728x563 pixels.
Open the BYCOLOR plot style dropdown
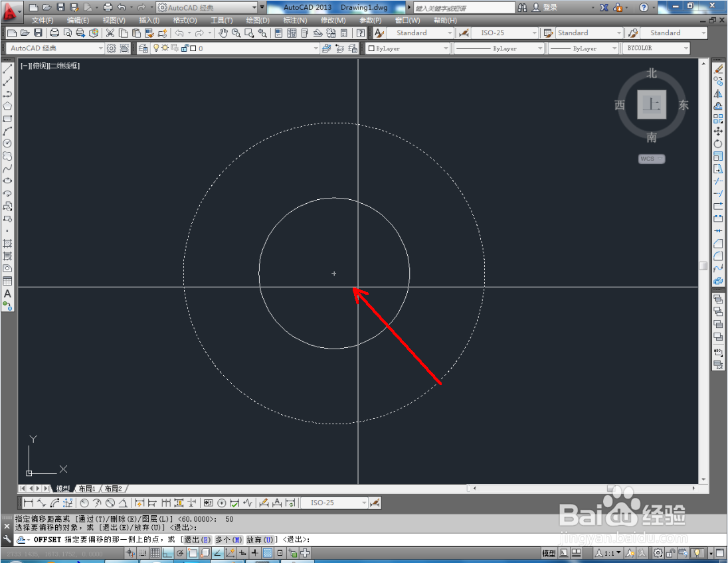(656, 48)
